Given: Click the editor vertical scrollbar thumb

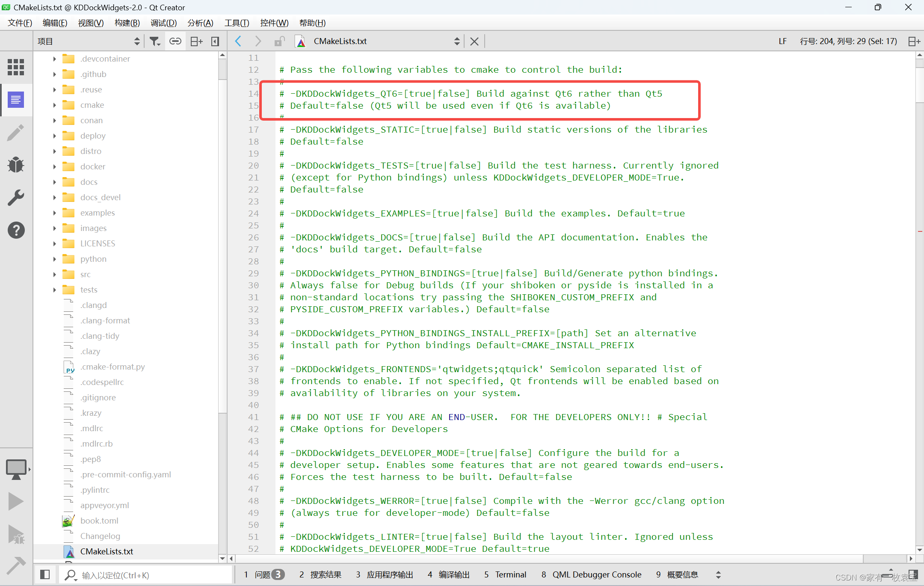Looking at the screenshot, I should [x=920, y=85].
